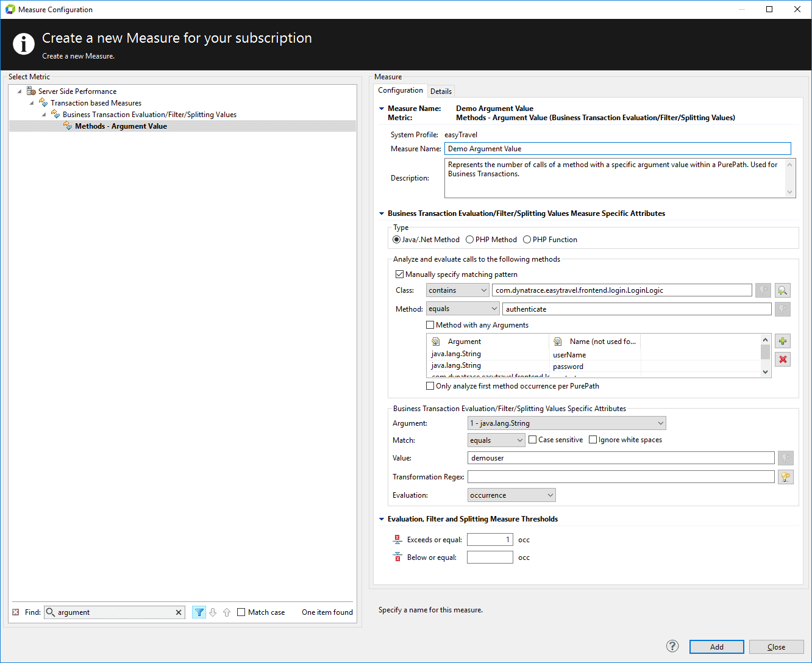Click the Transformation Regex input field
812x663 pixels.
[621, 476]
